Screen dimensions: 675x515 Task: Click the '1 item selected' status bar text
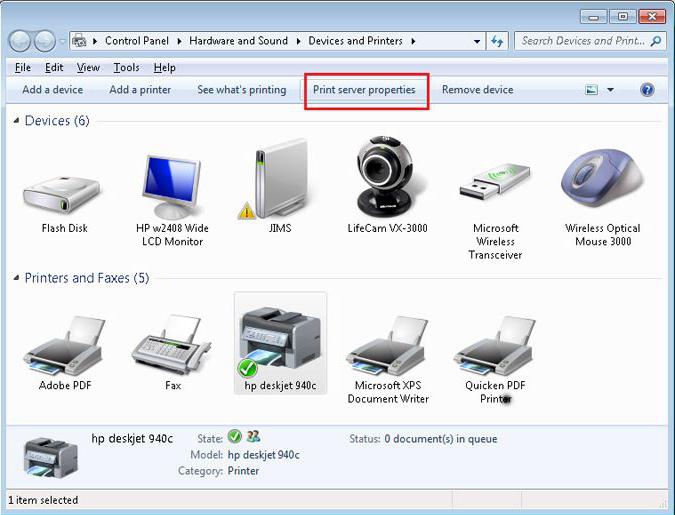pos(43,500)
